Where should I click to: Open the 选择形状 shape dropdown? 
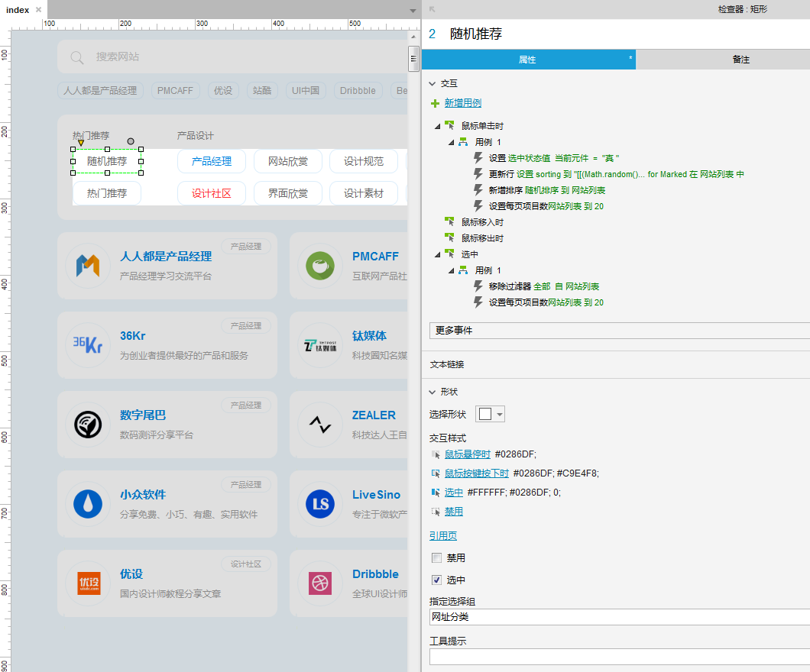[x=490, y=414]
